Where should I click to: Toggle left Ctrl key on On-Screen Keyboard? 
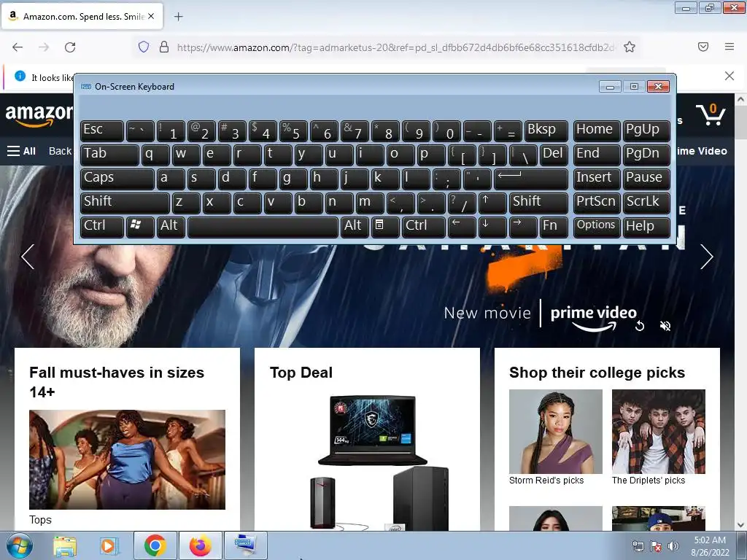(x=102, y=227)
